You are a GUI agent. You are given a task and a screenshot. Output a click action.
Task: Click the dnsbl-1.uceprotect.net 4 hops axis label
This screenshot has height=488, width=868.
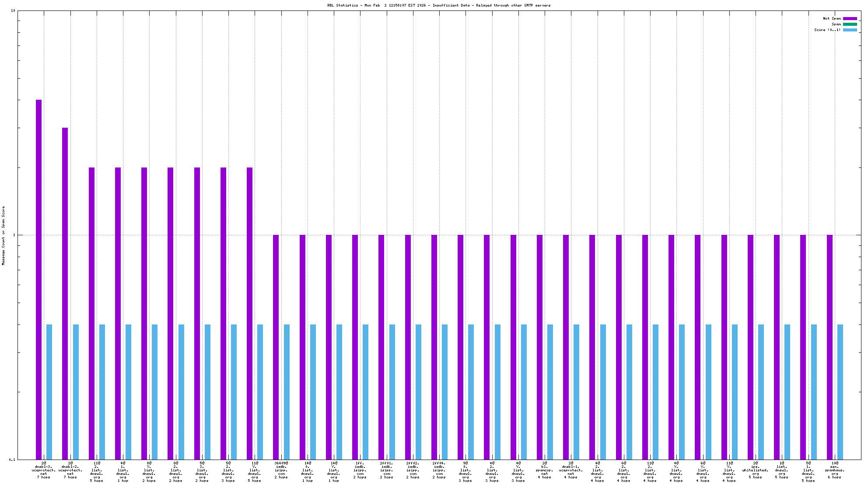(x=571, y=470)
